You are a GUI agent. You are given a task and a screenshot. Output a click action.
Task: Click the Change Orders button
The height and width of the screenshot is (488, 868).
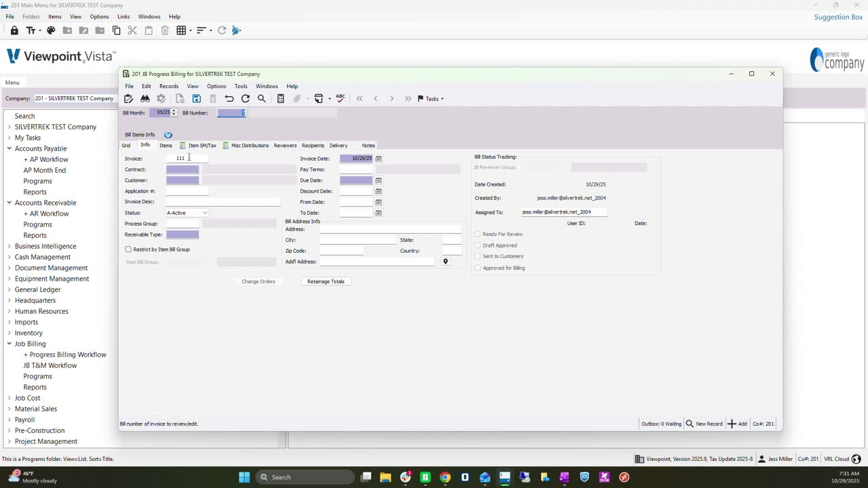[x=258, y=281]
